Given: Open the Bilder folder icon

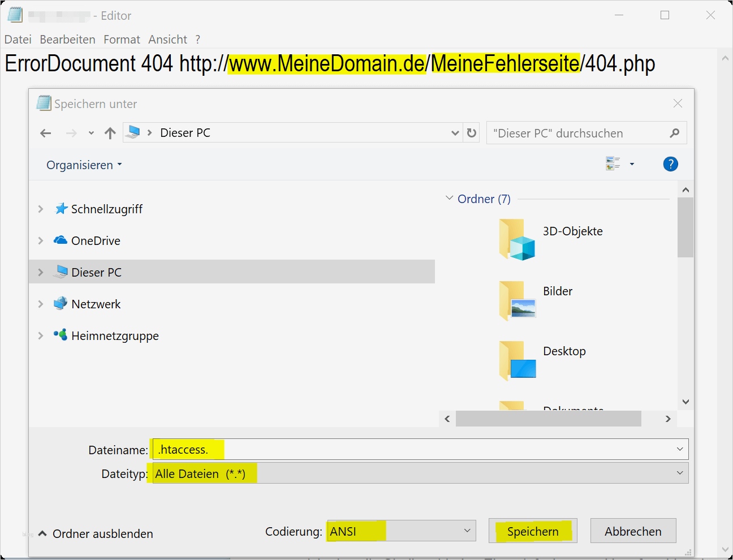Looking at the screenshot, I should pyautogui.click(x=518, y=300).
